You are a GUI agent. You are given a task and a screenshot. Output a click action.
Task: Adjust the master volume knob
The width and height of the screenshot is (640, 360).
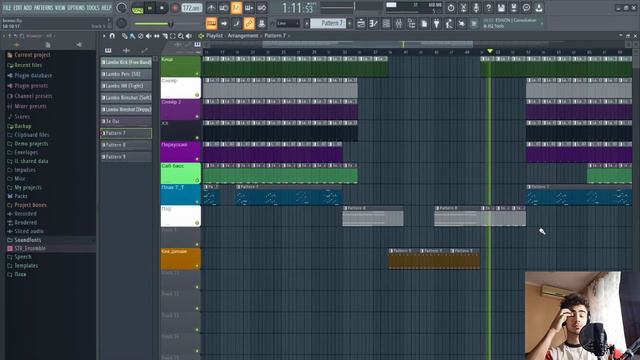coord(122,8)
